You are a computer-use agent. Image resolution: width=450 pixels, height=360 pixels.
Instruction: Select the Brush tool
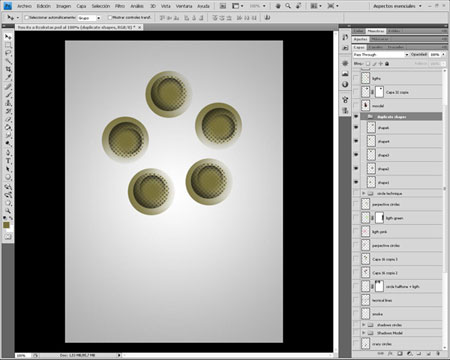click(x=8, y=95)
